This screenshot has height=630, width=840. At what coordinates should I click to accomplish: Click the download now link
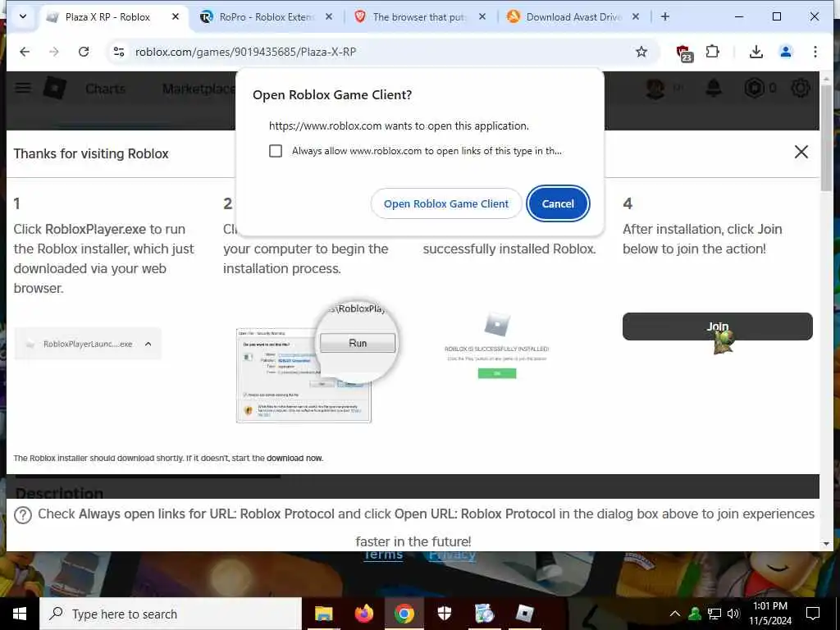[294, 458]
